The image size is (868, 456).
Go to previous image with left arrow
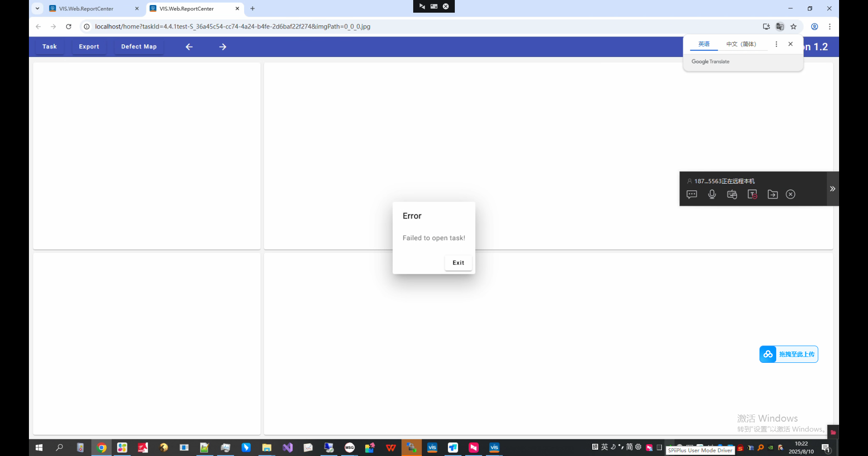189,47
